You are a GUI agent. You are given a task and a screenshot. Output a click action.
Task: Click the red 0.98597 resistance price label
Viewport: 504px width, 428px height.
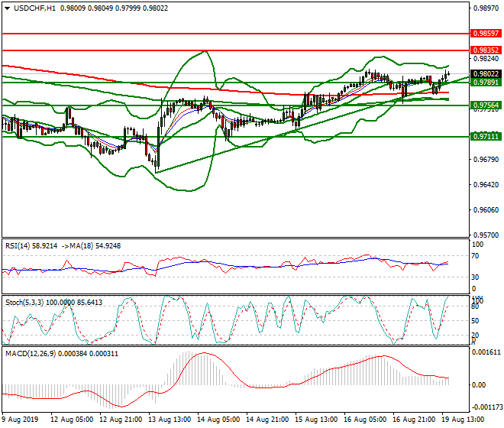tap(486, 34)
